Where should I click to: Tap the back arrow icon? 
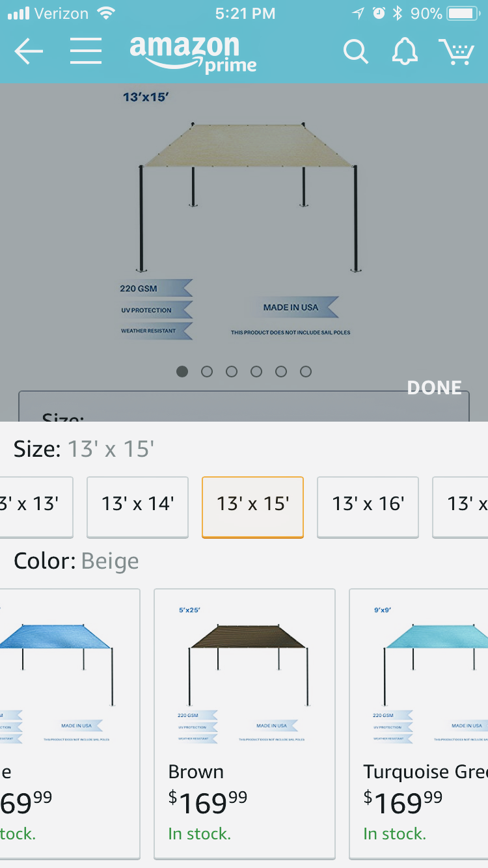[29, 52]
